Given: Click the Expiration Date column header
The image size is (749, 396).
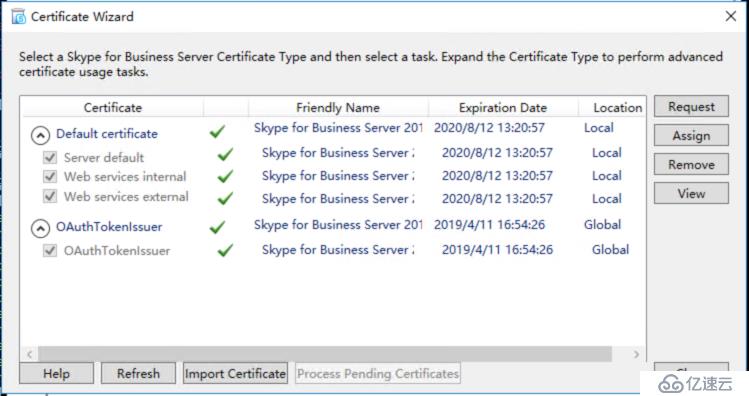Looking at the screenshot, I should click(x=503, y=107).
